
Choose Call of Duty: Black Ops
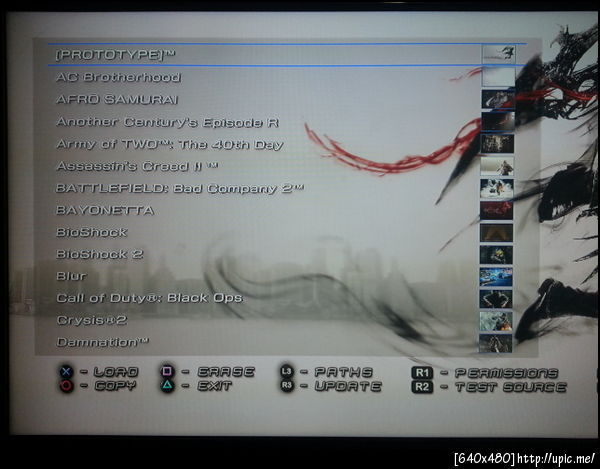coord(150,298)
